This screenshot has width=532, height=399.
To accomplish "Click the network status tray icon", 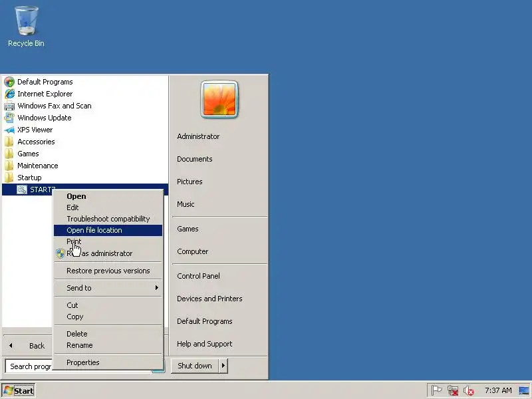I will click(453, 390).
